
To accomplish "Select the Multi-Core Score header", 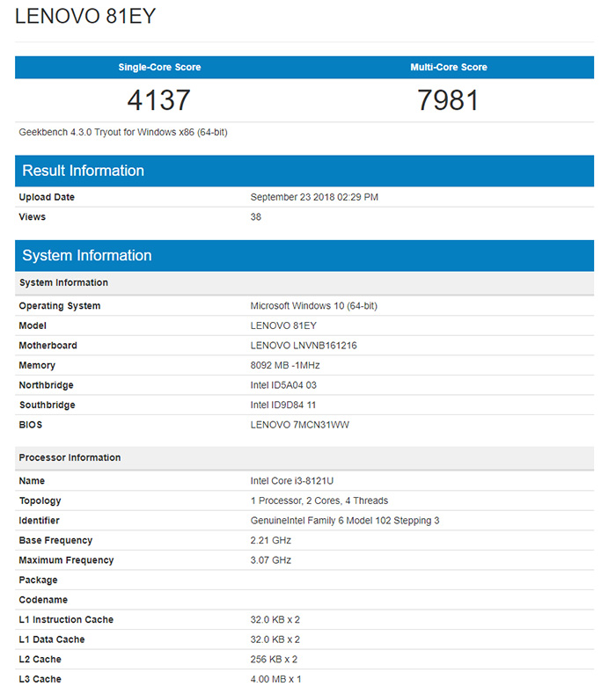I will point(449,67).
